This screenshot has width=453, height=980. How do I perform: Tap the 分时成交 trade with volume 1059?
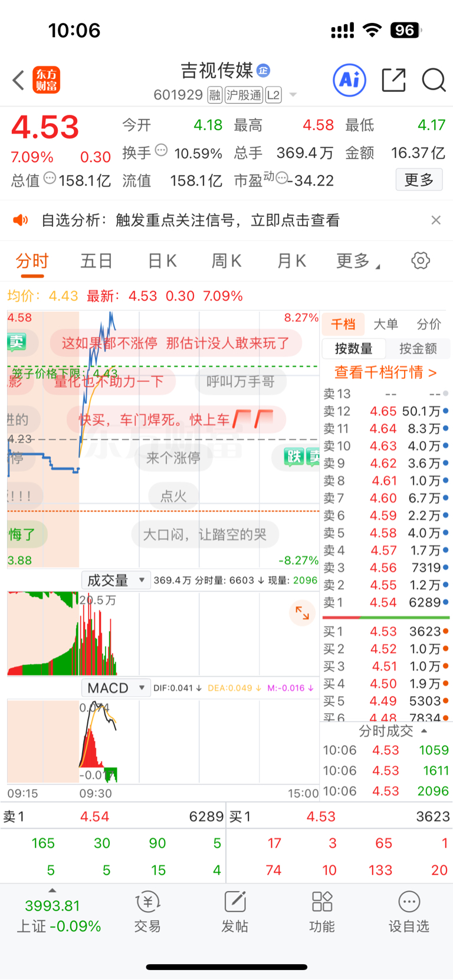[x=386, y=750]
